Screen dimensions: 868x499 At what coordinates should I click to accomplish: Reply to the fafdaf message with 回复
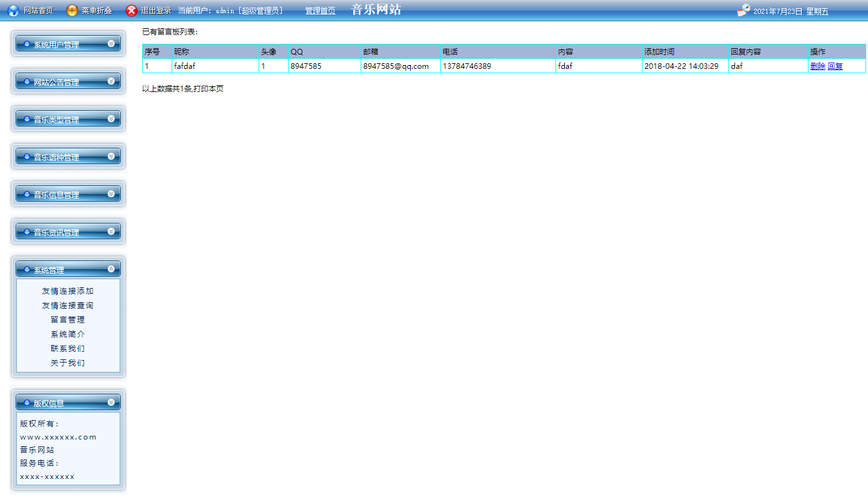835,66
